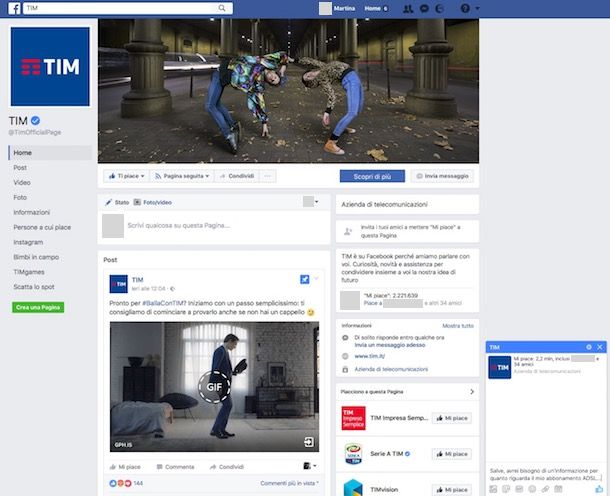Open Scatta lo spot in sidebar

pyautogui.click(x=34, y=287)
